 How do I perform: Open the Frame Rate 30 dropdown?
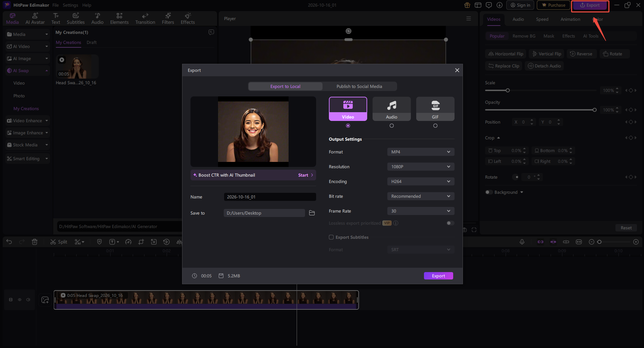click(x=421, y=211)
